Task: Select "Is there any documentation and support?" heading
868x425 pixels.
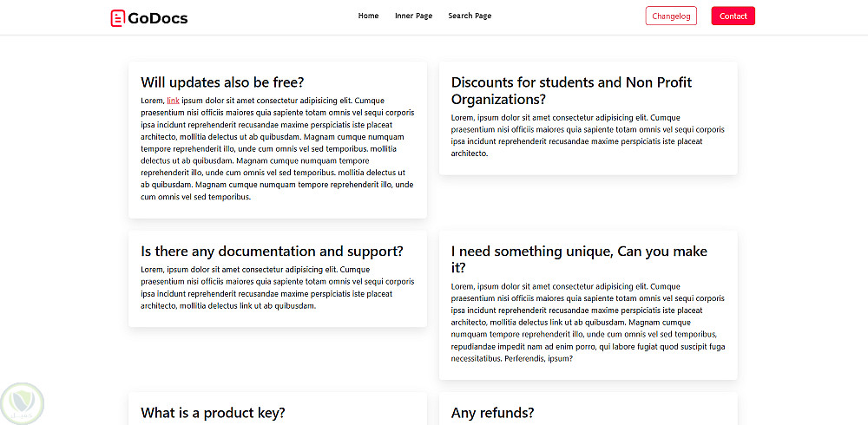Action: [272, 252]
